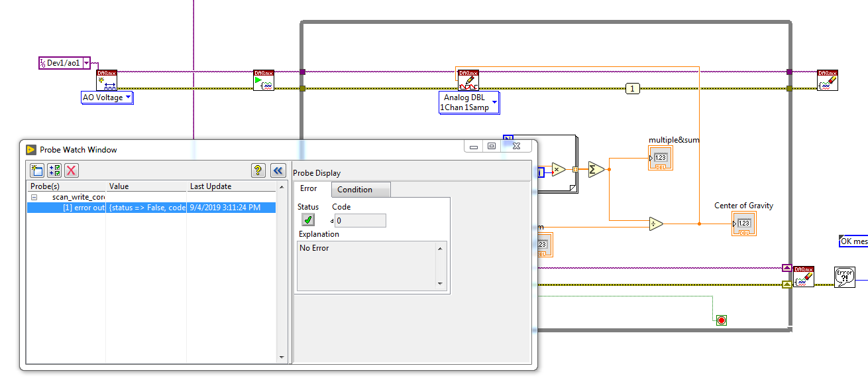Screen dimensions: 868x390
Task: Click the probe list scroll-down arrow
Action: pyautogui.click(x=282, y=357)
